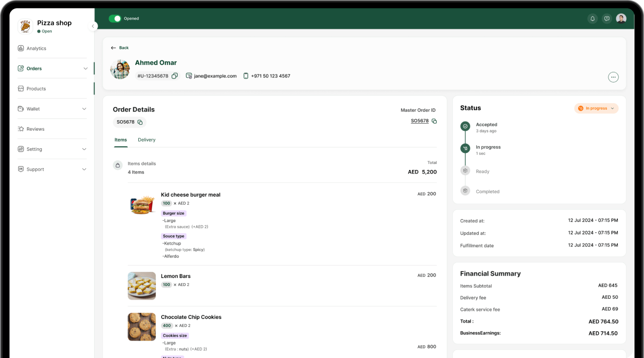Open the In progress status dropdown
The image size is (644, 358).
point(596,108)
